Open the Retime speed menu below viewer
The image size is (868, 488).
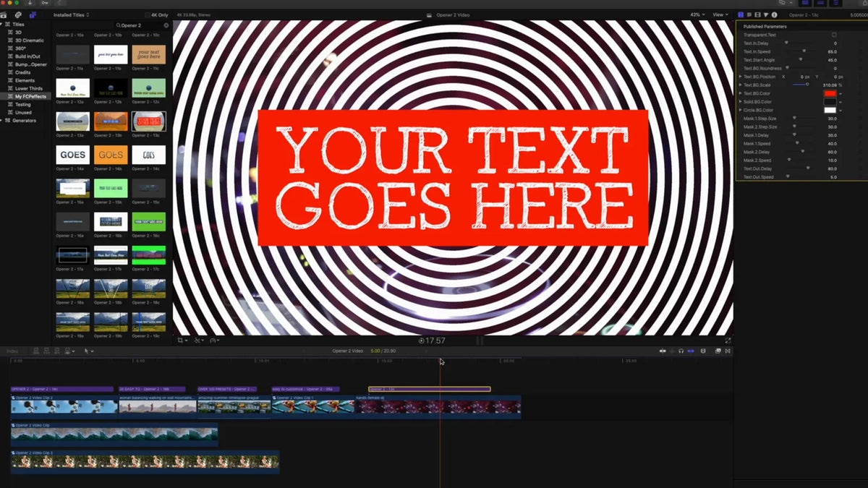[215, 340]
